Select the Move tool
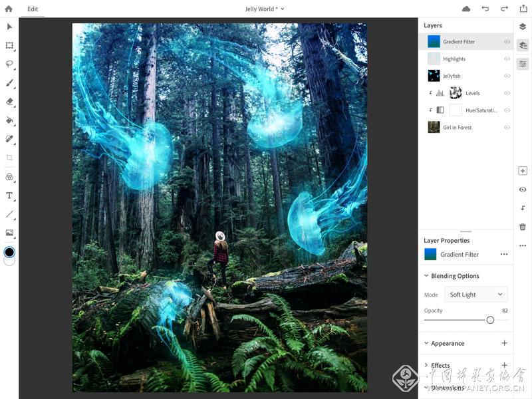The width and height of the screenshot is (532, 399). tap(9, 27)
